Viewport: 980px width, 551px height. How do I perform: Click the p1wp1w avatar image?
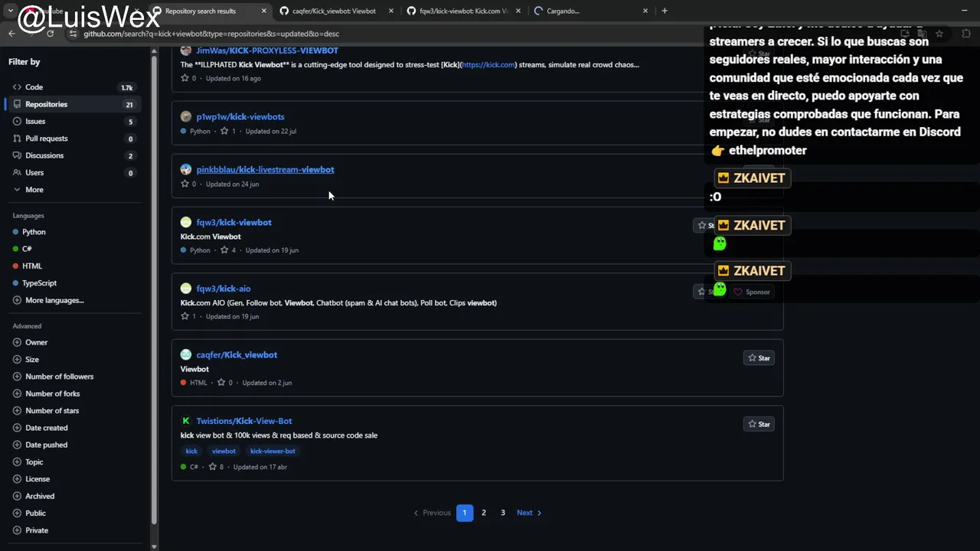[x=186, y=116]
